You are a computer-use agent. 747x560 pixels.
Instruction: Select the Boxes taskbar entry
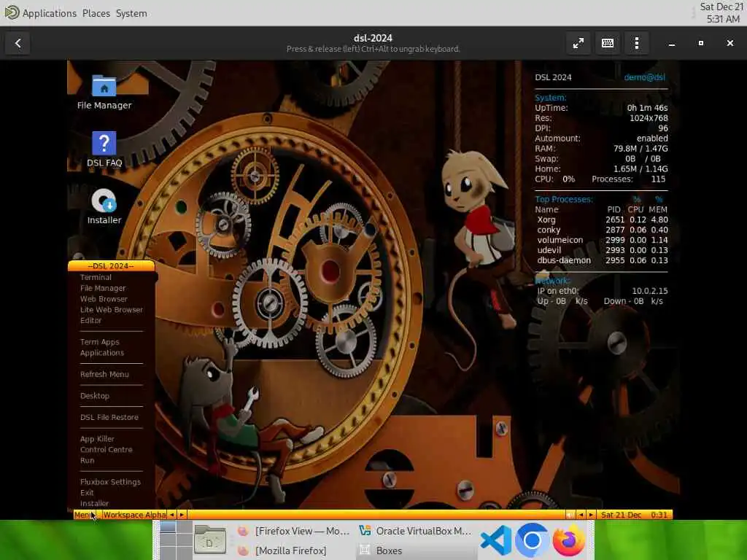point(415,551)
